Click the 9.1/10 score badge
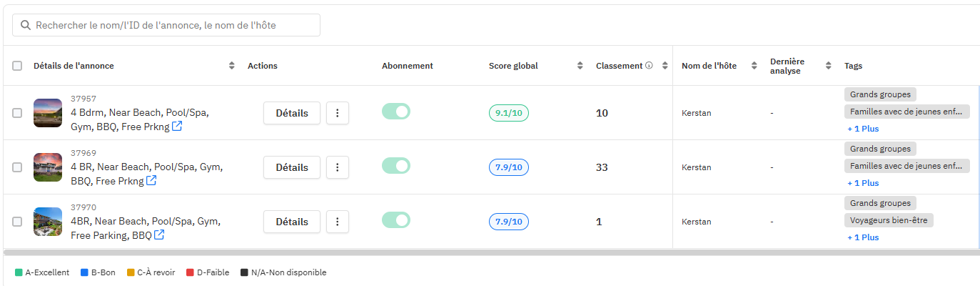 (x=509, y=113)
